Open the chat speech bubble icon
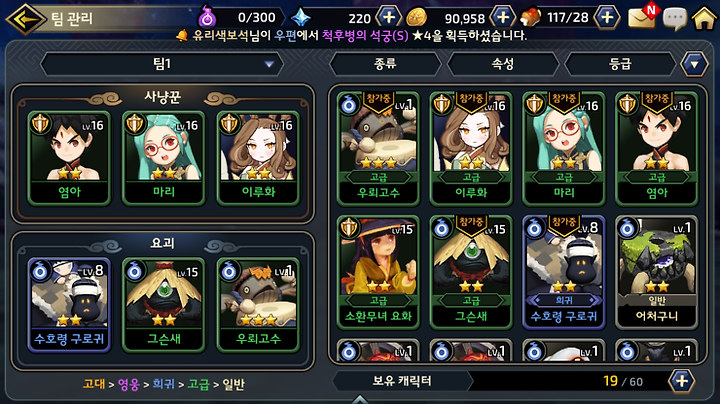 coord(675,19)
